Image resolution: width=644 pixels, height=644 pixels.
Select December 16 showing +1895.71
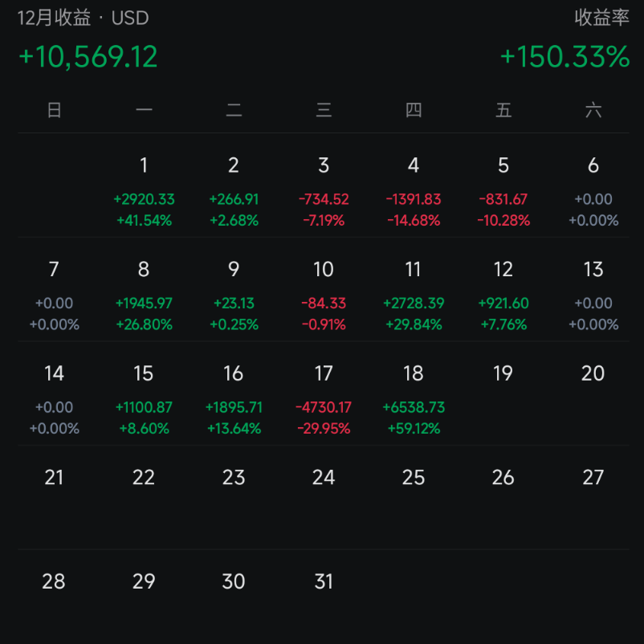[234, 399]
